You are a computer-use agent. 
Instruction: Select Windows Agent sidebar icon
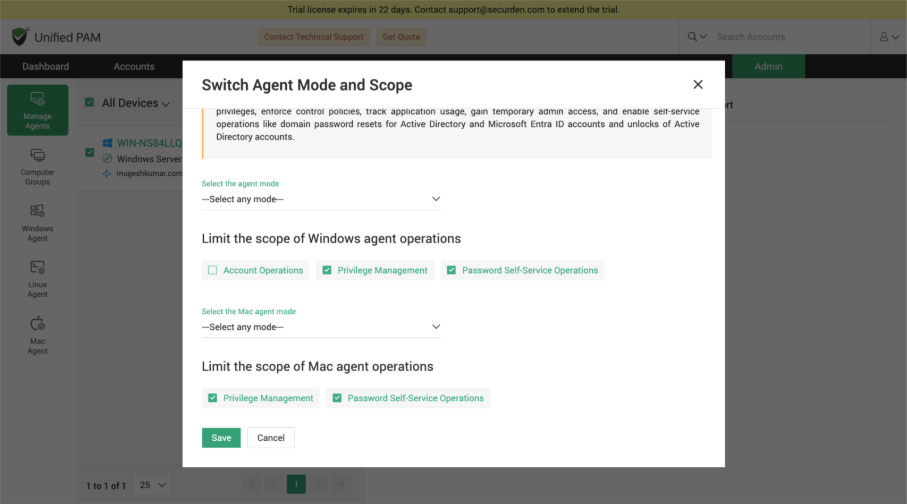tap(37, 222)
